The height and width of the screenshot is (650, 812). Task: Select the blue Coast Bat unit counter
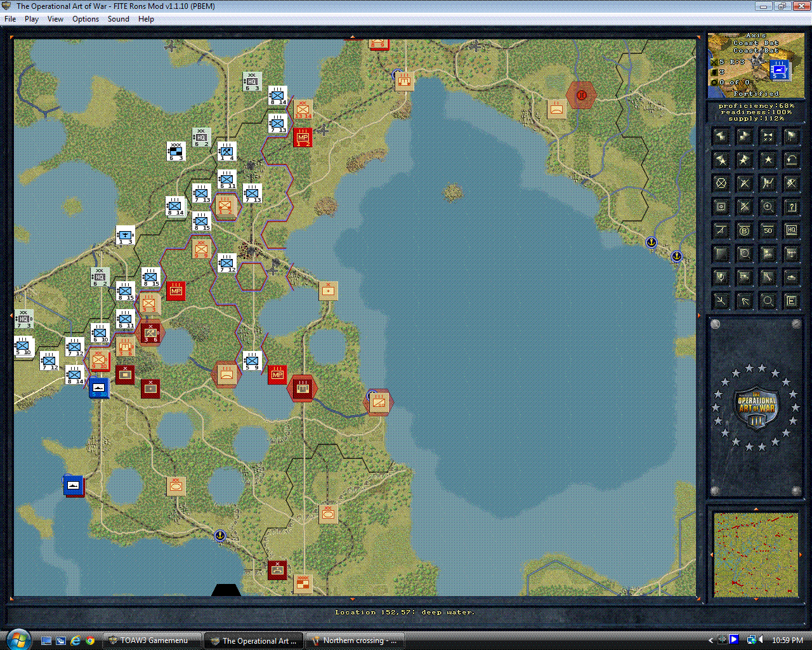780,70
